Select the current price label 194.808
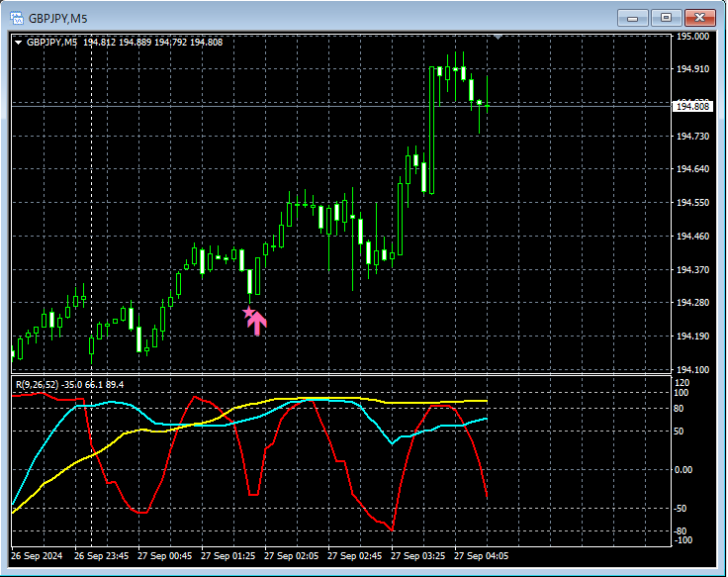Screen dimensions: 728x577 (692, 106)
